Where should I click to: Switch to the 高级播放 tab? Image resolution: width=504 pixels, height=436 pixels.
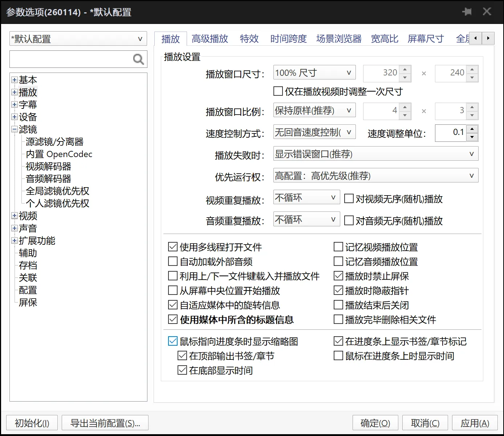[210, 39]
